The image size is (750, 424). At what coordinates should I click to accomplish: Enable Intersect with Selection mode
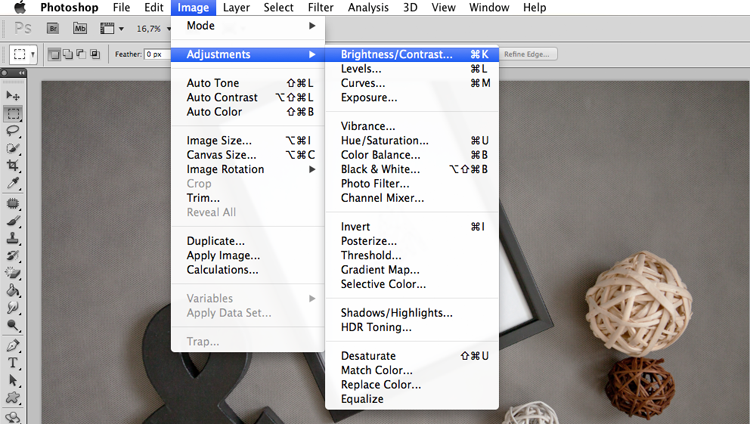[95, 54]
